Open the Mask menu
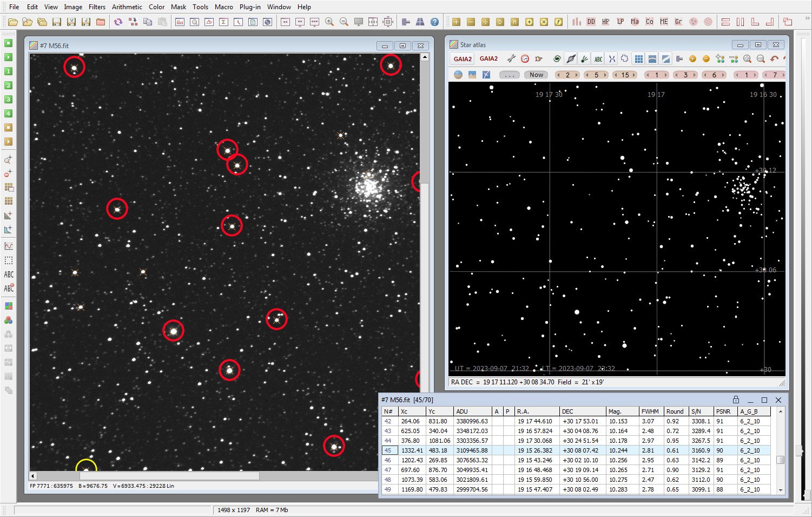This screenshot has width=812, height=517. pyautogui.click(x=179, y=7)
